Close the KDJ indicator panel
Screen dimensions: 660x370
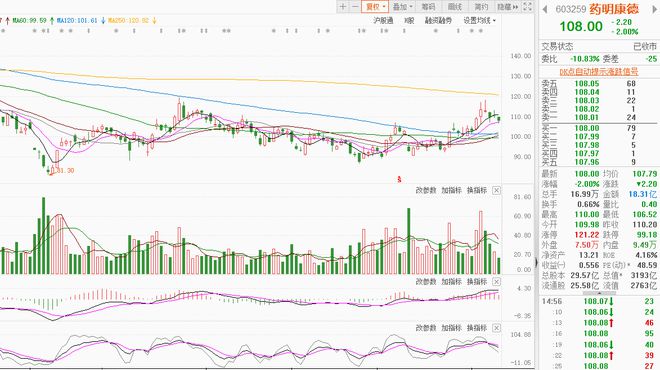(496, 327)
